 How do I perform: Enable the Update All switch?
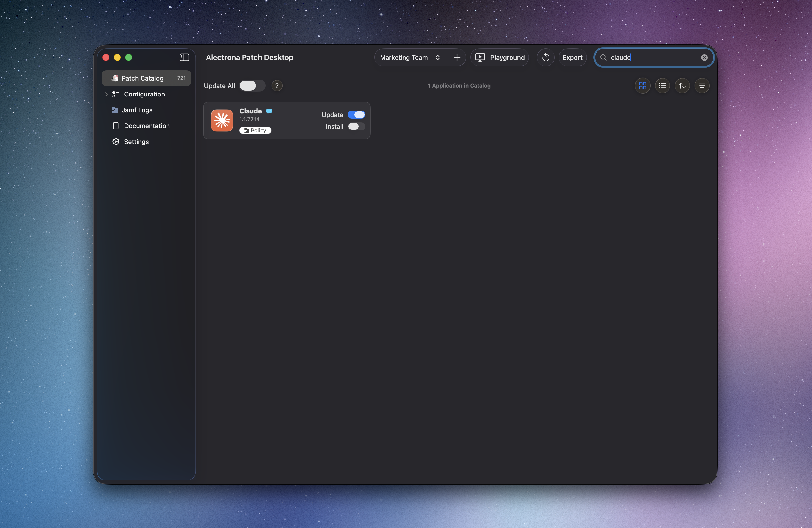(252, 86)
